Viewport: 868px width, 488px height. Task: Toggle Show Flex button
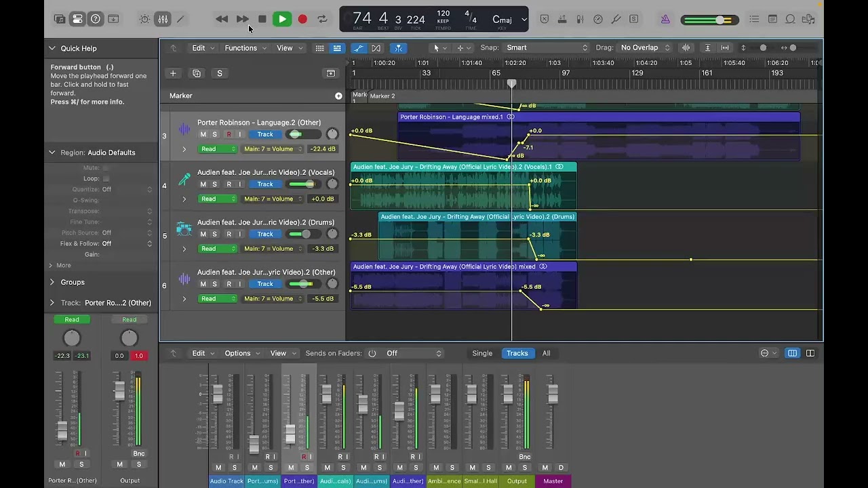(x=376, y=48)
